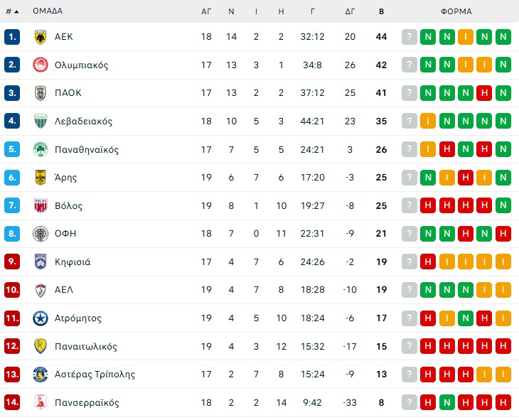This screenshot has width=519, height=420.
Task: Open the Κηφισιά team link
Action: [x=73, y=262]
